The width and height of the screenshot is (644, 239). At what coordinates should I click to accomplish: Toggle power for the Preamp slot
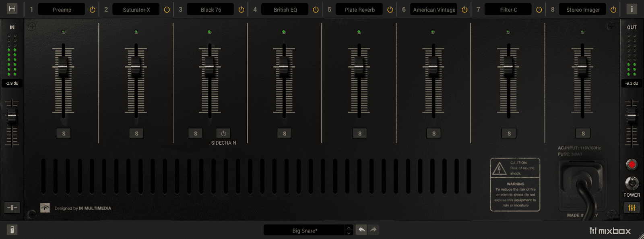(x=93, y=10)
